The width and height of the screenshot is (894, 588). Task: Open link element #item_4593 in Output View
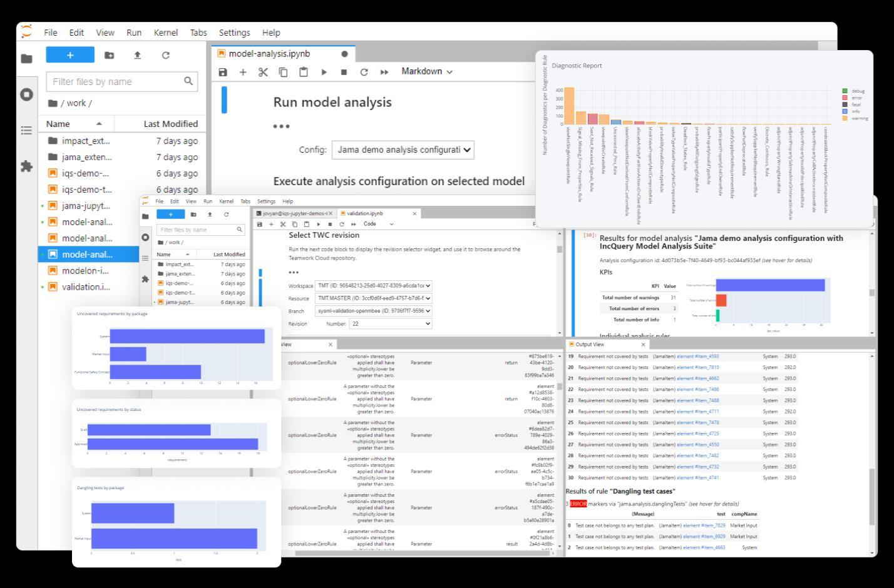[697, 357]
